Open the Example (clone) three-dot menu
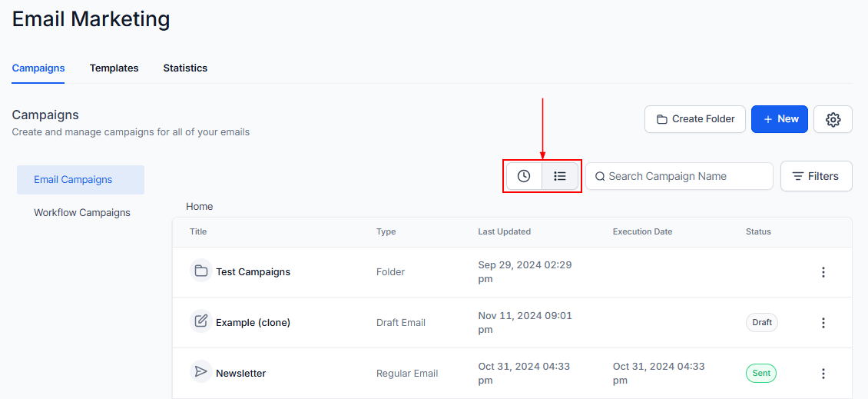This screenshot has height=399, width=868. 823,323
